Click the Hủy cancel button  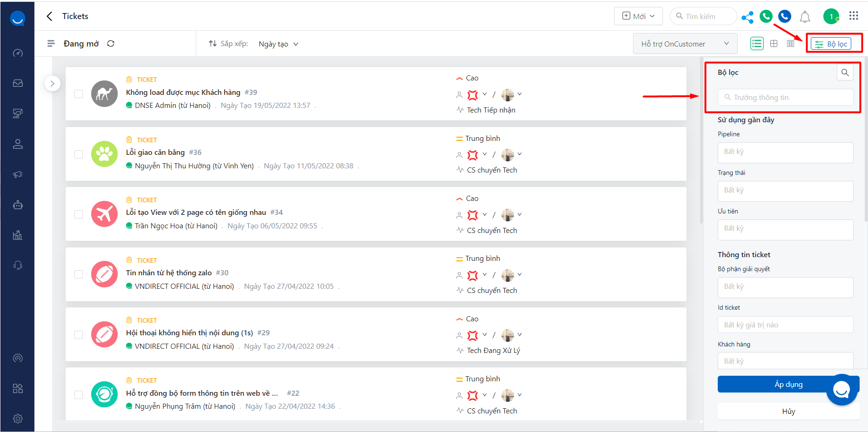coord(788,411)
